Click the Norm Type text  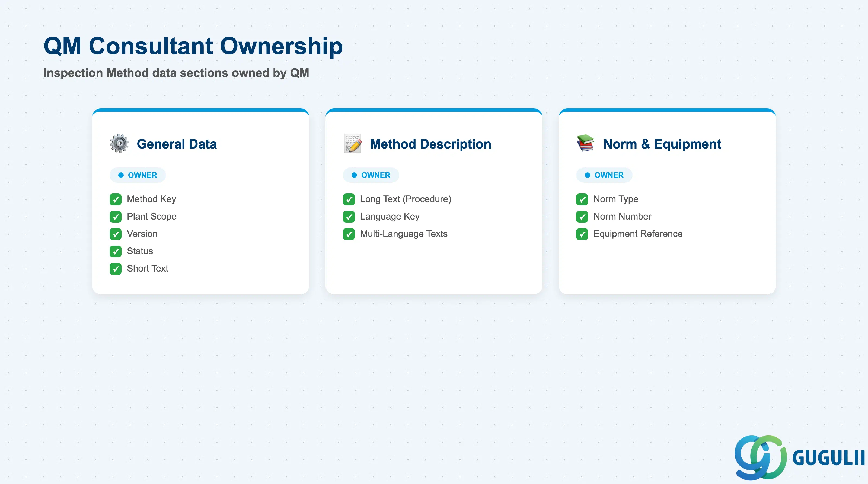coord(616,199)
